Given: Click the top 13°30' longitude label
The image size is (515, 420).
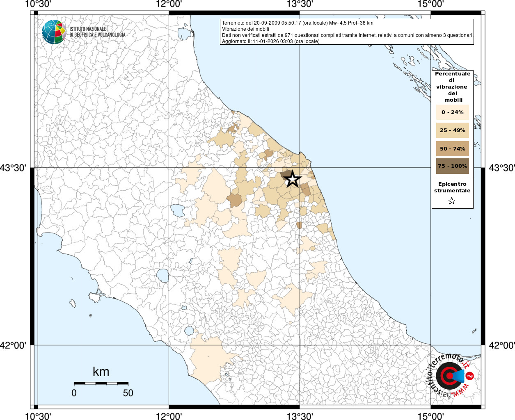Looking at the screenshot, I should point(300,4).
